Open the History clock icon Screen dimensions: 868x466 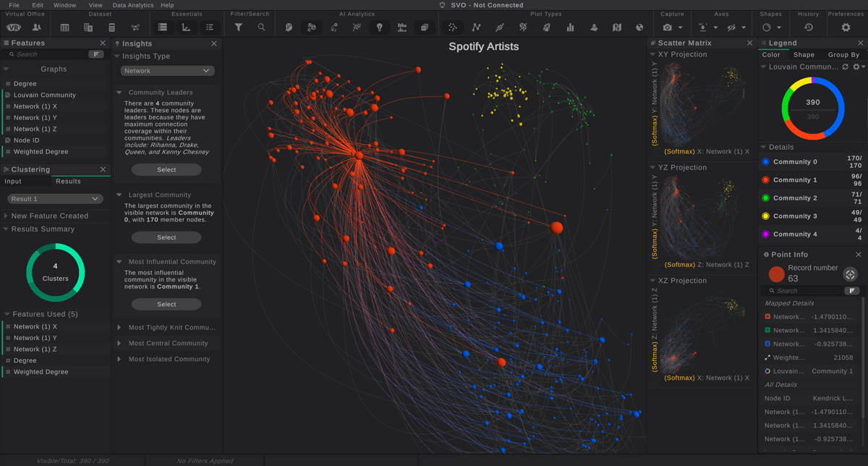click(809, 27)
